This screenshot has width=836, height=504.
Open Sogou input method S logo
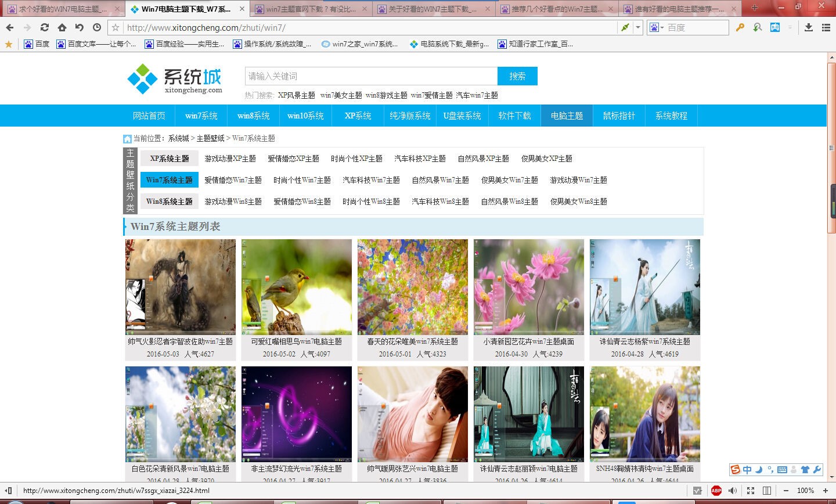pos(736,470)
